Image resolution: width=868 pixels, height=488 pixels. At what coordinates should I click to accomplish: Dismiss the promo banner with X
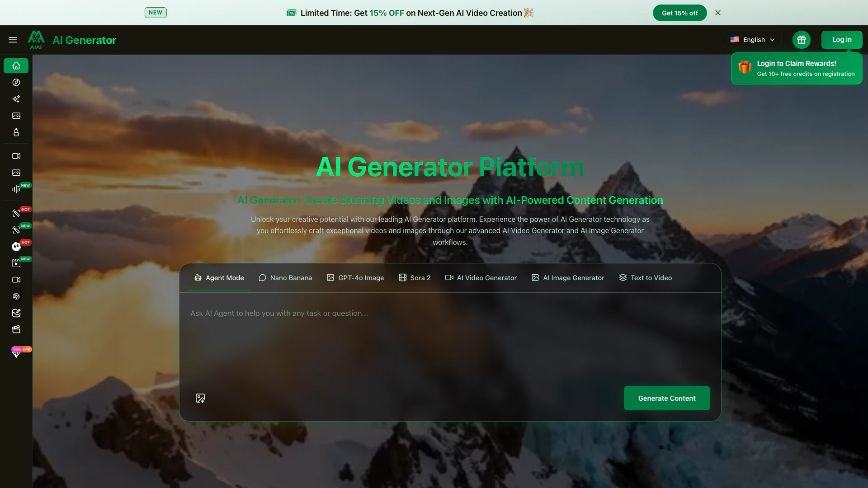tap(718, 13)
